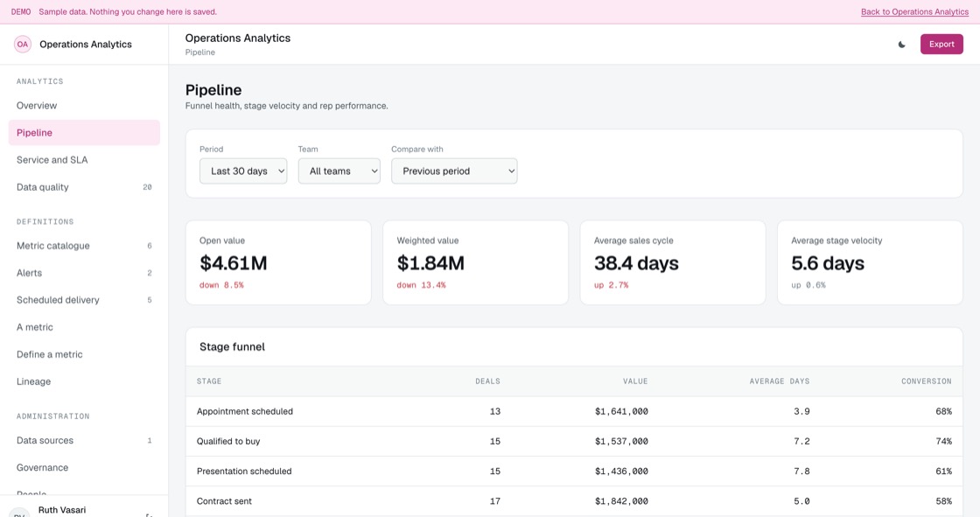Click the $1,537,000 value cell
Image resolution: width=980 pixels, height=517 pixels.
point(621,442)
